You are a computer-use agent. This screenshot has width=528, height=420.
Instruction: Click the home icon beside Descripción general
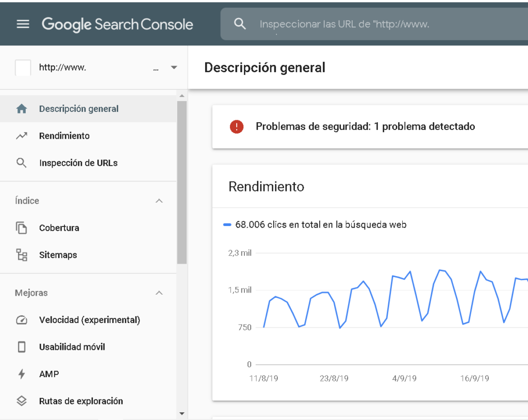point(22,108)
